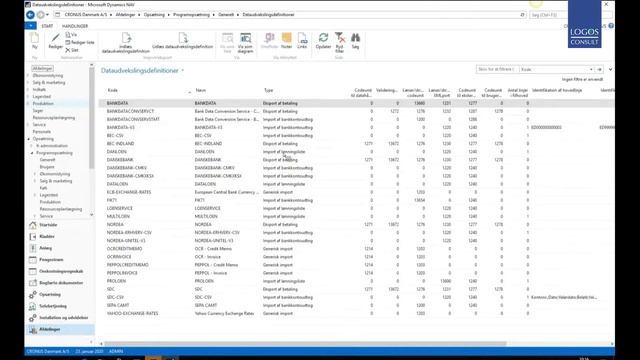Select Produktion in department tree
The height and width of the screenshot is (360, 640).
[43, 104]
